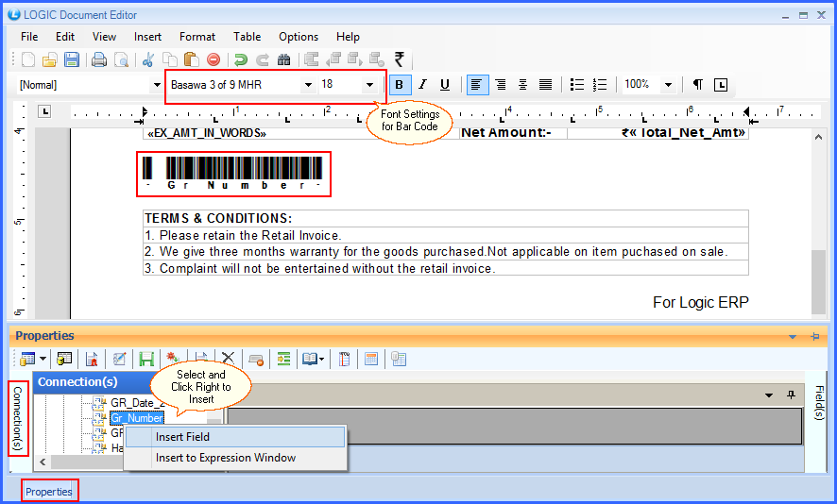Open the Field(s) vertical side tab
The image size is (837, 504).
(x=820, y=403)
